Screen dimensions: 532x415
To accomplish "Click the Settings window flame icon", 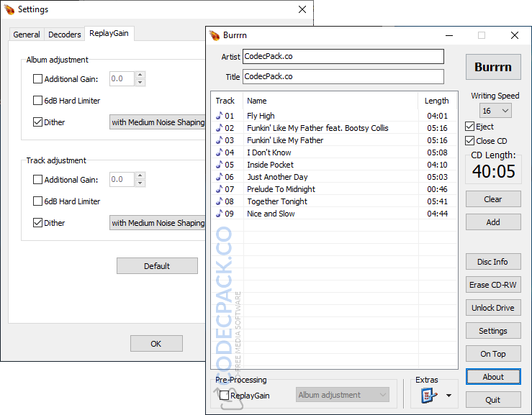I will point(9,9).
